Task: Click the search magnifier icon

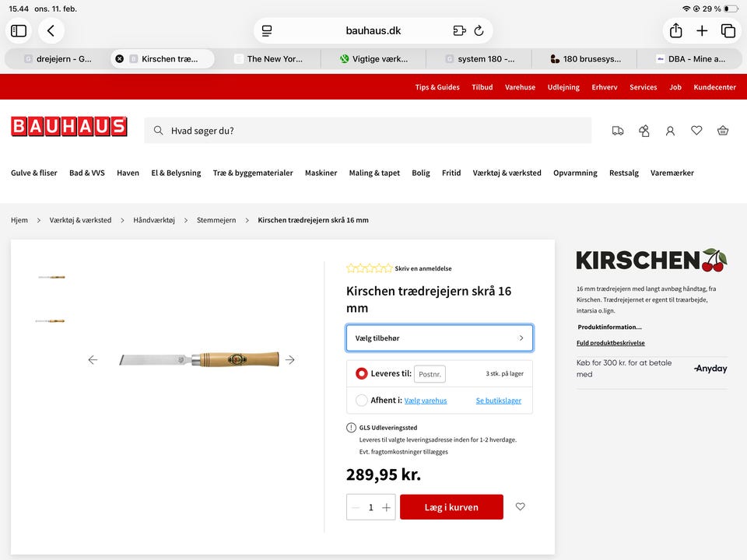Action: (x=158, y=131)
